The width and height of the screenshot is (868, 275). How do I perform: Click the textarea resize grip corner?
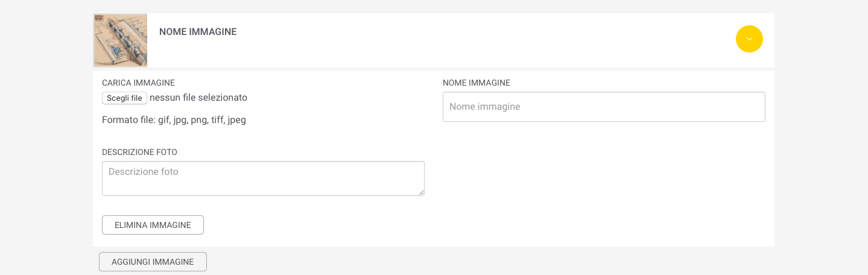pyautogui.click(x=421, y=192)
